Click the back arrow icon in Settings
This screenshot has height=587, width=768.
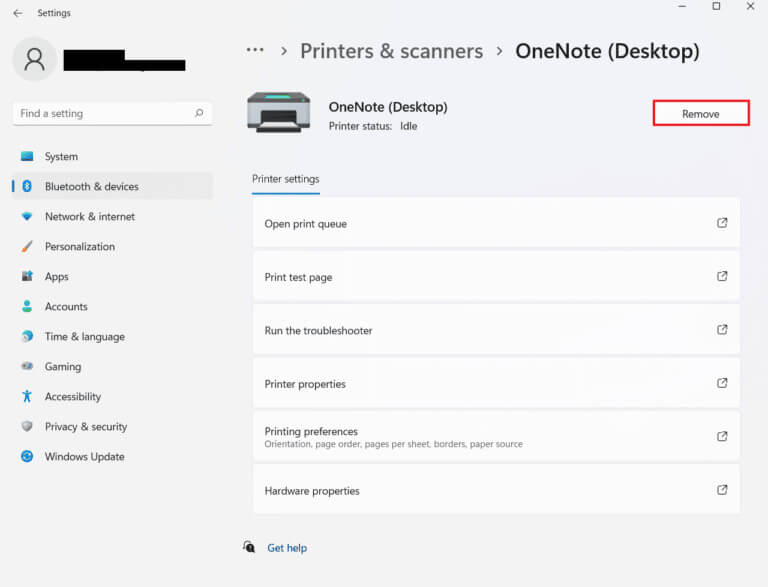(x=18, y=13)
